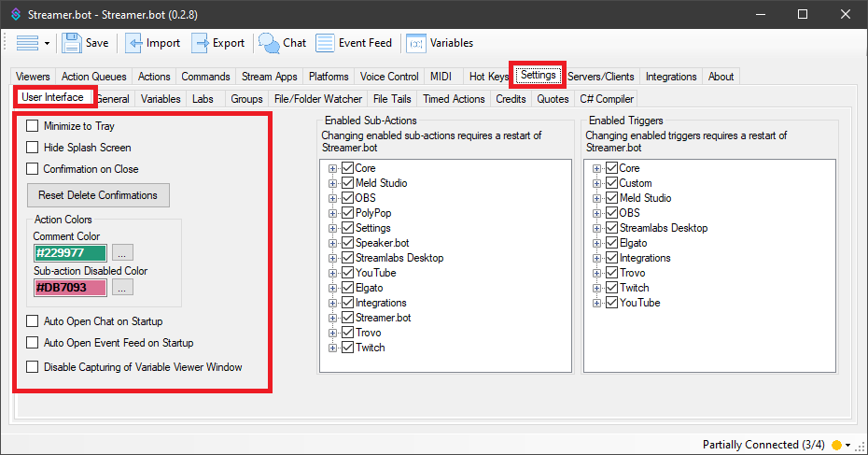Click pink #DB7093 disabled color swatch
Viewport: 868px width, 455px height.
click(70, 288)
